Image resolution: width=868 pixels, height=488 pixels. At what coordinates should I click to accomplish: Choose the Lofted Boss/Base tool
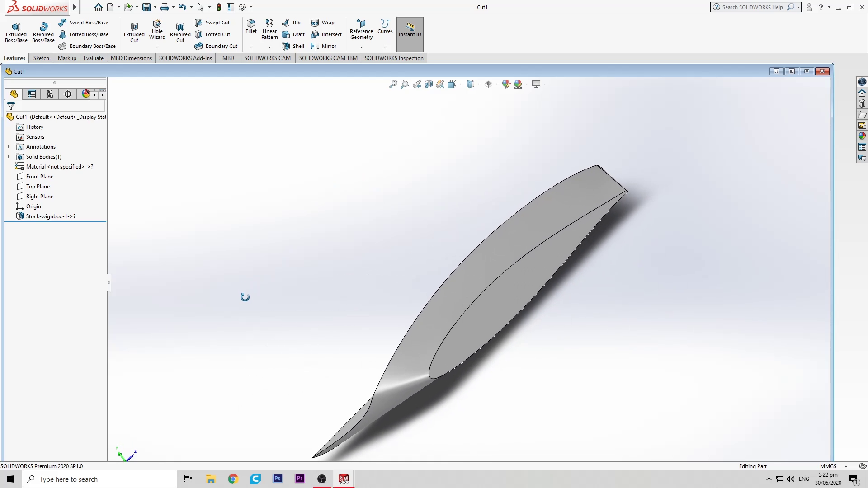pos(84,34)
